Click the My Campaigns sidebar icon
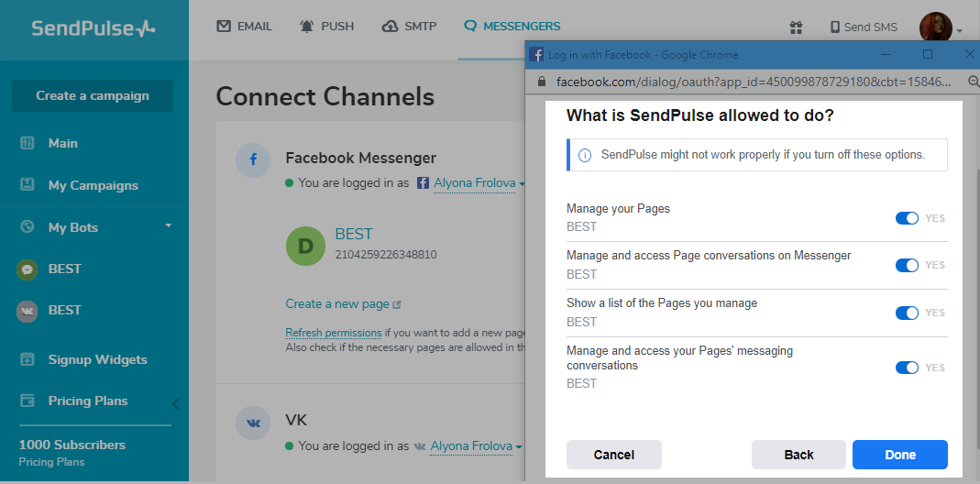 pos(28,185)
